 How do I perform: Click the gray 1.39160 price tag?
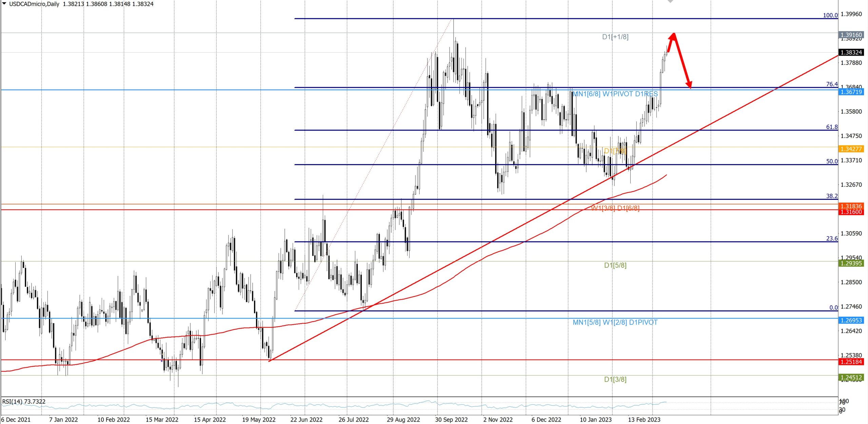pyautogui.click(x=851, y=35)
